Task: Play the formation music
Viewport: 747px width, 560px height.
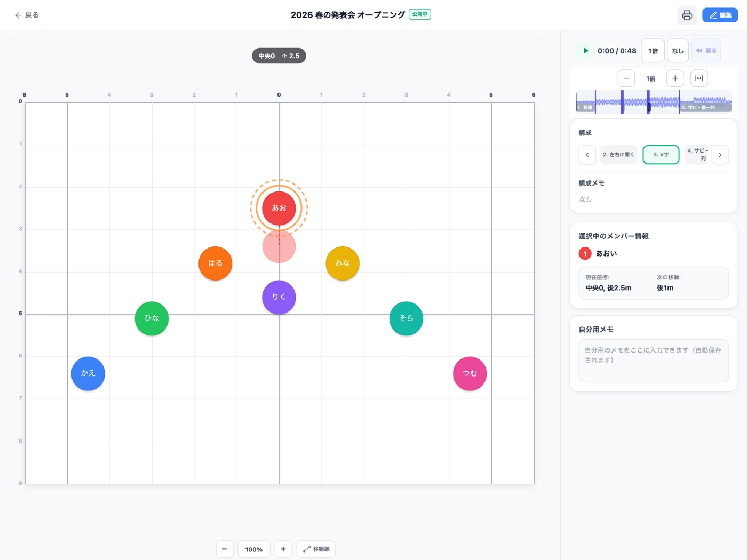Action: [x=585, y=51]
